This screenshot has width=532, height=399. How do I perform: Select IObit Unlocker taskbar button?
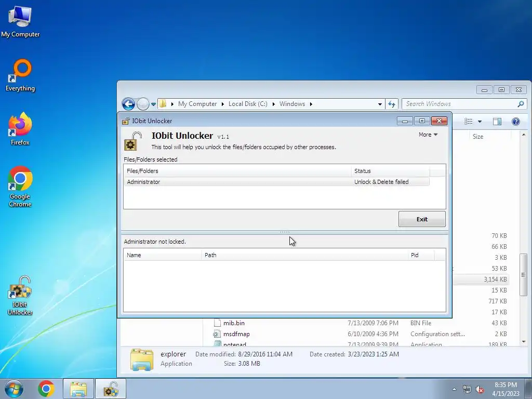pyautogui.click(x=111, y=389)
